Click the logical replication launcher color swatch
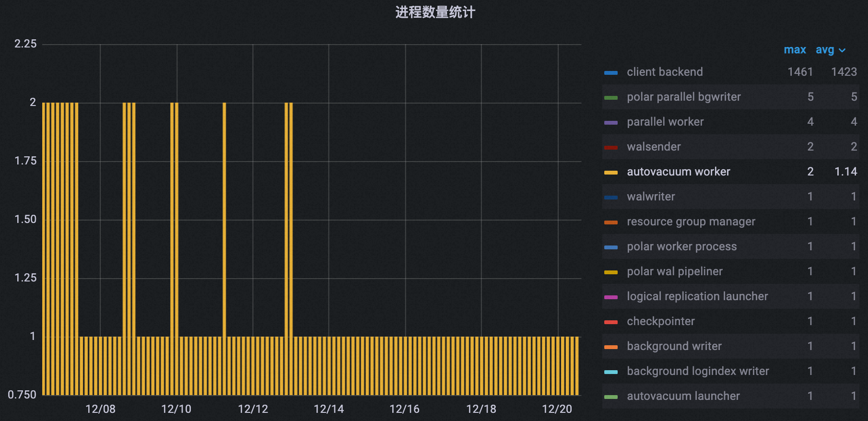Viewport: 868px width, 421px height. 611,297
